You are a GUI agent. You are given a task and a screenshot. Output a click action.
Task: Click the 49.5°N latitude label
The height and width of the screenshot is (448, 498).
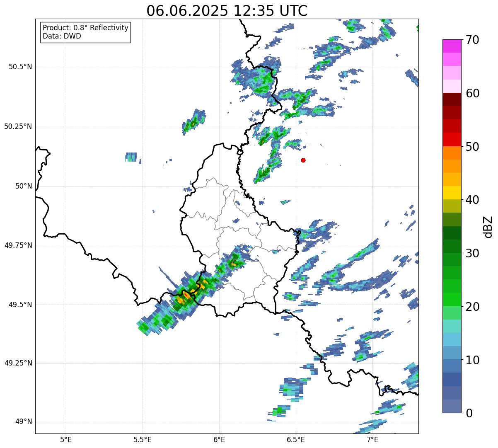point(20,305)
